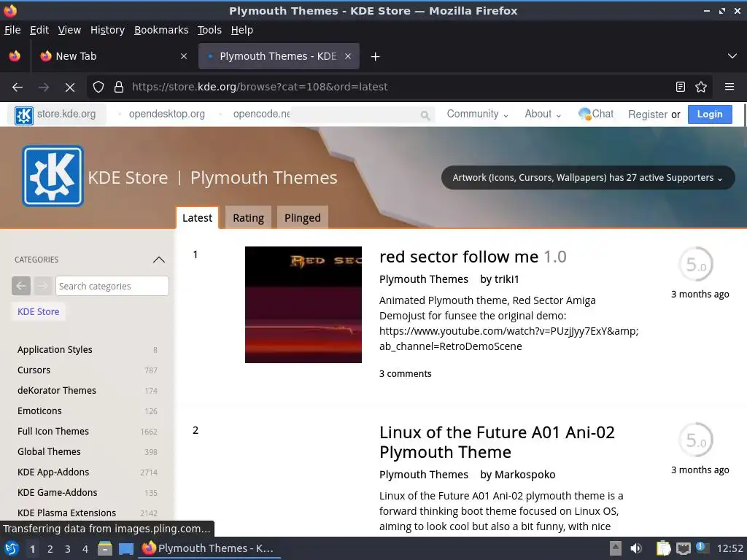The width and height of the screenshot is (747, 560).
Task: Open Linux of the Future A01 theme
Action: click(497, 442)
